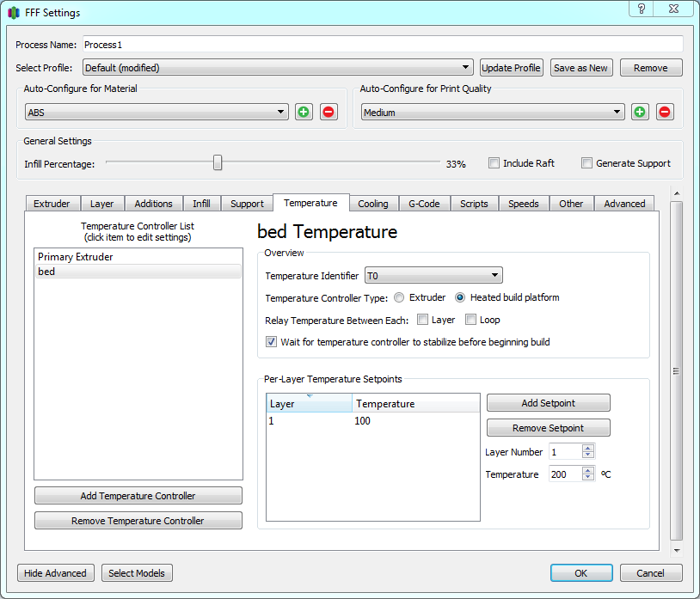Click Save as New button
The width and height of the screenshot is (700, 599).
(580, 68)
